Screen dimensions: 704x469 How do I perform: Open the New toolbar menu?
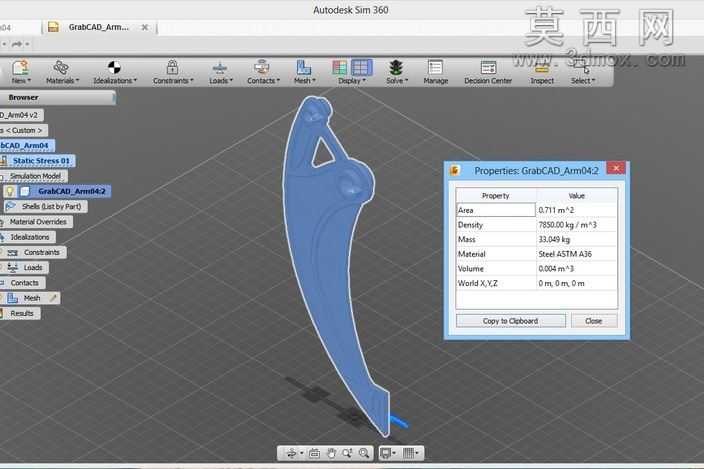click(x=20, y=72)
